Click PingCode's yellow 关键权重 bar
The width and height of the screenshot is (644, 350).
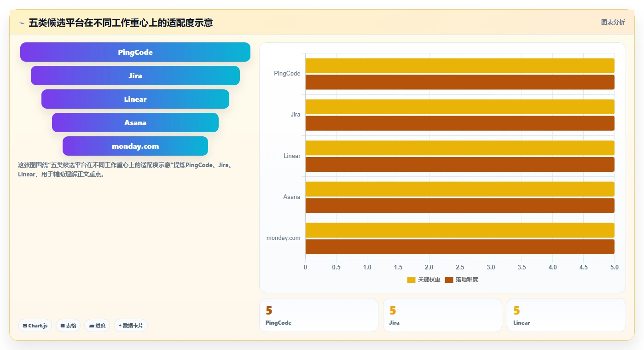(x=460, y=65)
